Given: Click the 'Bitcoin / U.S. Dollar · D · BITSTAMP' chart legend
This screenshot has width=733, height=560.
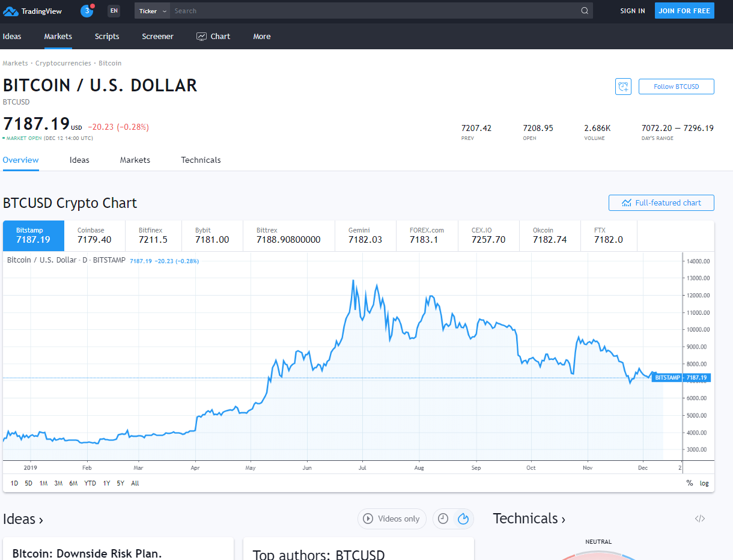Looking at the screenshot, I should (x=66, y=260).
